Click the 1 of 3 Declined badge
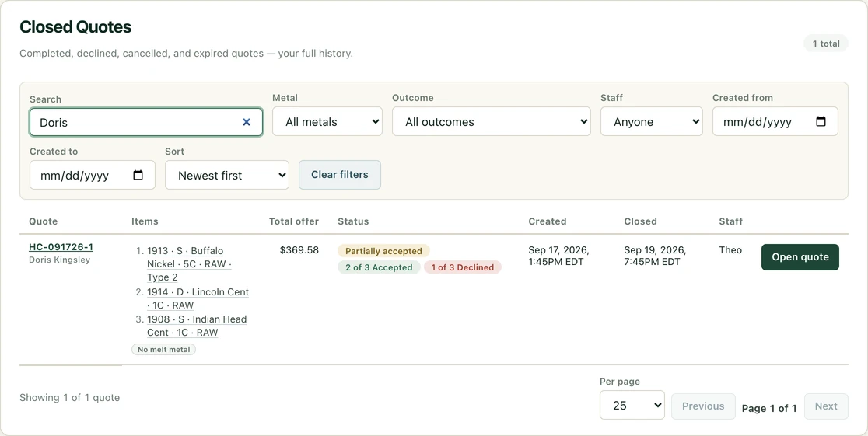The height and width of the screenshot is (436, 868). pyautogui.click(x=462, y=267)
